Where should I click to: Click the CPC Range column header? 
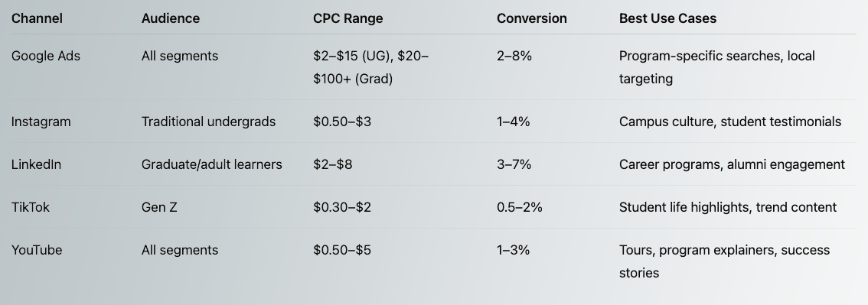[348, 18]
